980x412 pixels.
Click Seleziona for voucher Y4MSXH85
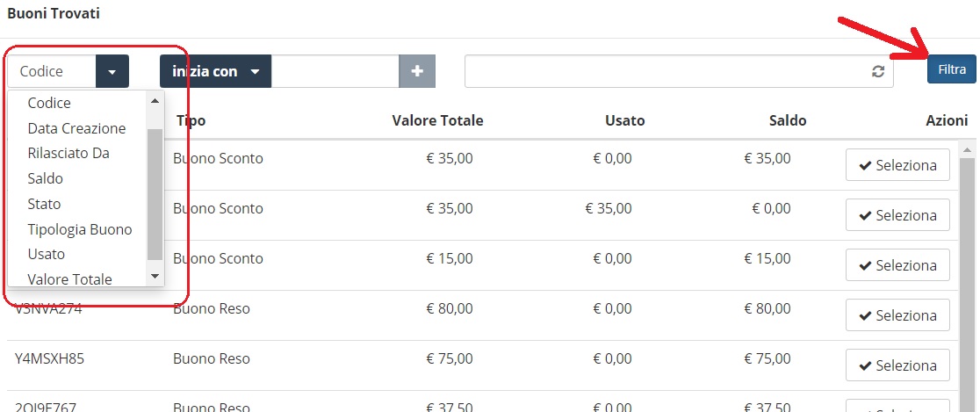click(x=897, y=365)
